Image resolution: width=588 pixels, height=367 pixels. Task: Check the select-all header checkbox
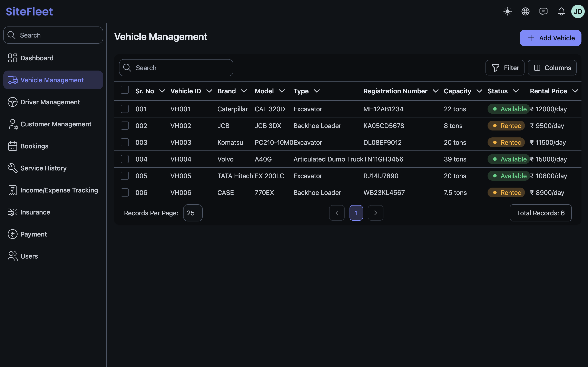click(125, 90)
